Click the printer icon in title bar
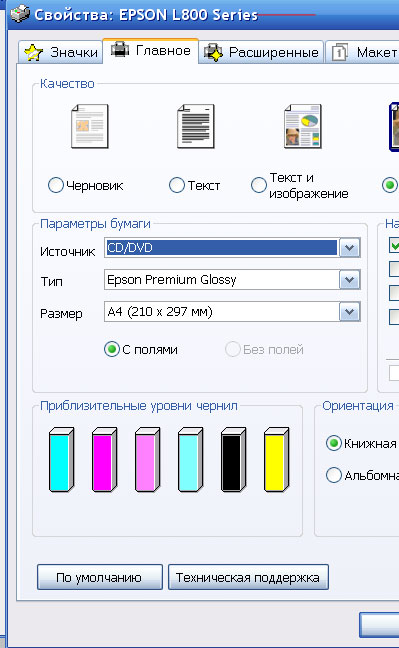 click(x=20, y=14)
